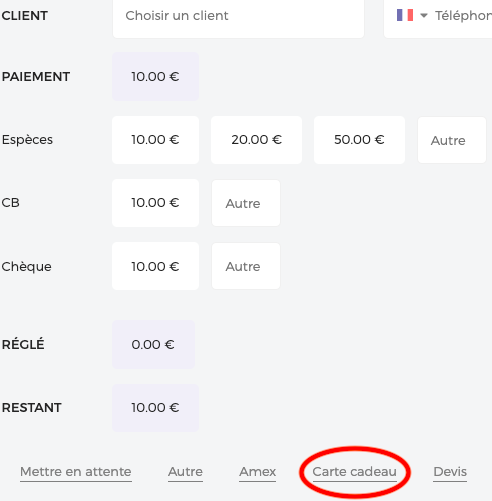This screenshot has height=501, width=492.
Task: Click the Autre field in Chèque row
Action: pyautogui.click(x=246, y=266)
